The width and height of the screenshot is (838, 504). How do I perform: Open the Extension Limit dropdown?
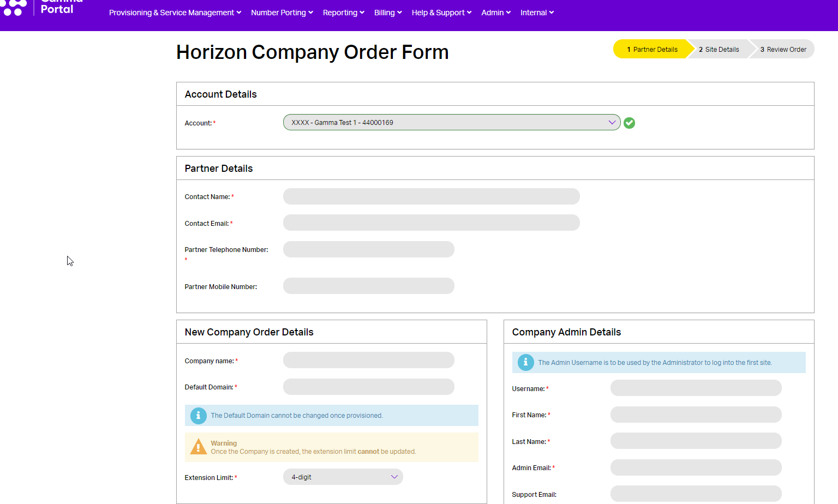pos(343,477)
